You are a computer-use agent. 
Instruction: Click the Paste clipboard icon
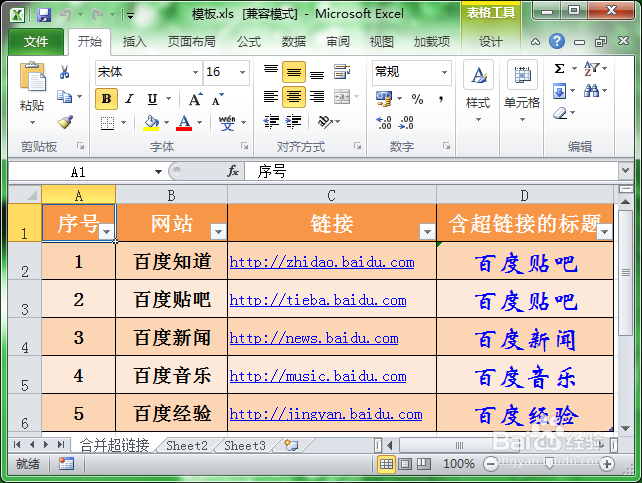click(32, 77)
